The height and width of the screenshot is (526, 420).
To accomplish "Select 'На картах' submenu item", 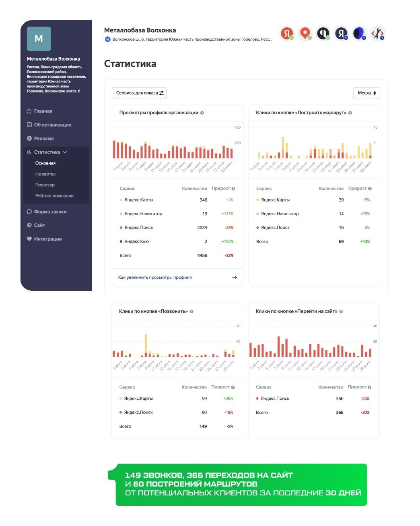I will click(45, 174).
